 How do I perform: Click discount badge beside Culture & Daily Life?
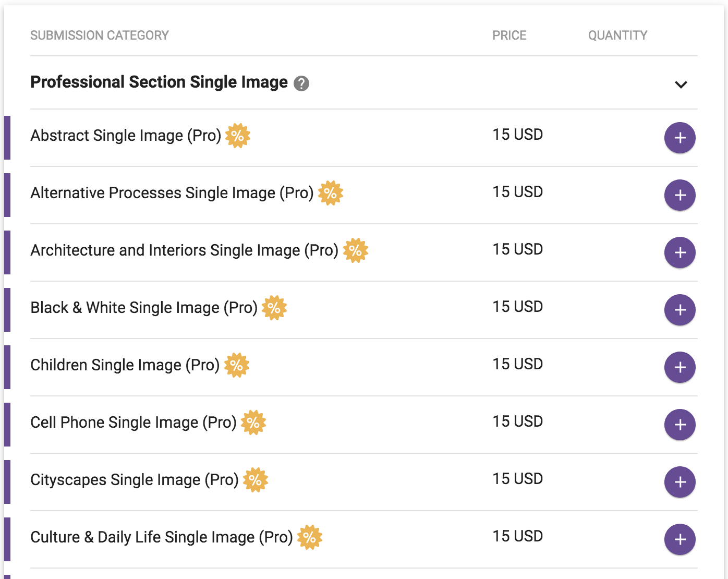[x=310, y=537]
